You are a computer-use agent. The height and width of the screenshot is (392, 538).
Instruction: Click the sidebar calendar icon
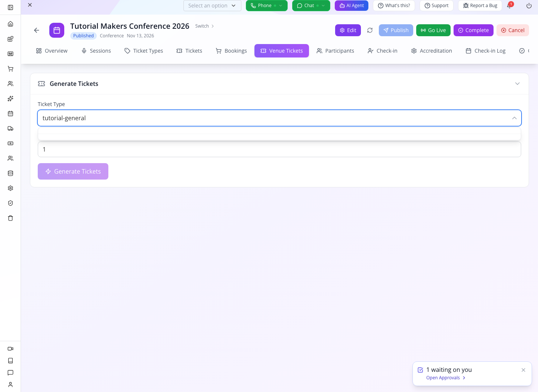click(x=10, y=113)
